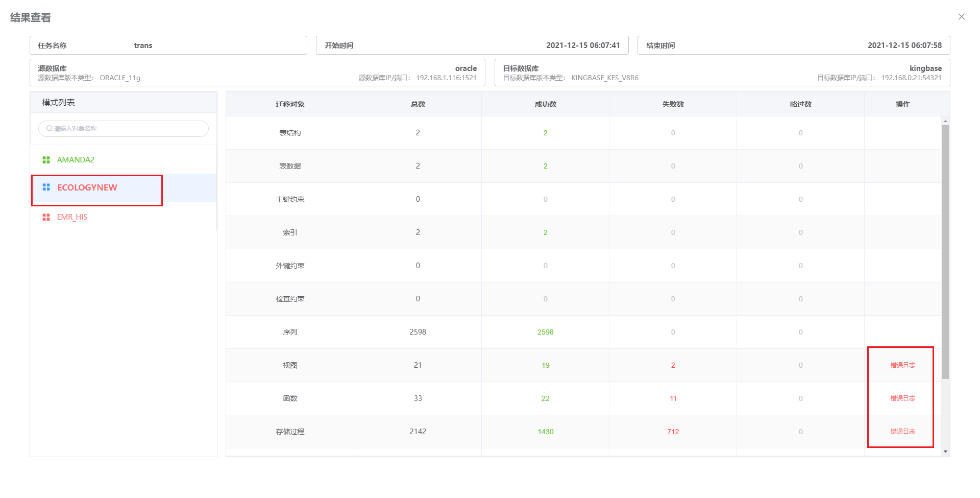
Task: Click the blue grid icon beside ECOLOGYNEW
Action: point(46,187)
